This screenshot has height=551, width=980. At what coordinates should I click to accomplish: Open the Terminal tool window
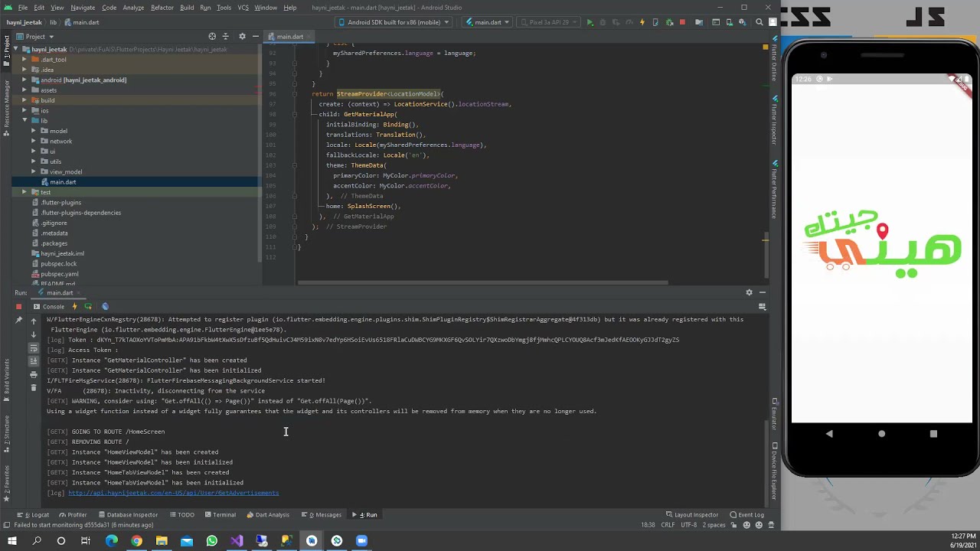[x=220, y=514]
